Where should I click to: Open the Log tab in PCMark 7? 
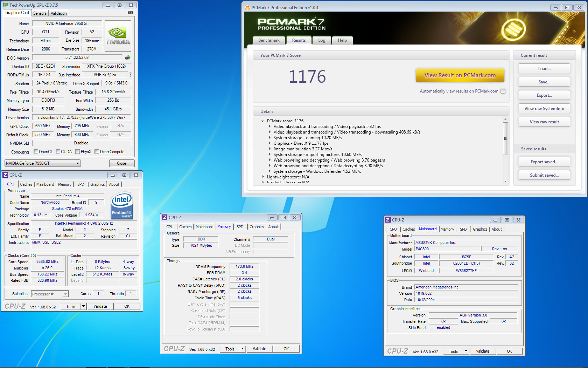click(x=322, y=40)
